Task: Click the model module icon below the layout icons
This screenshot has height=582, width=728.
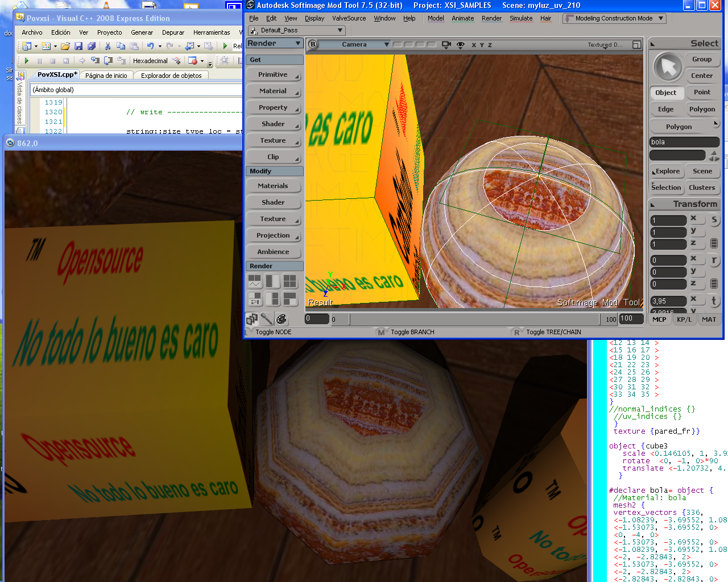Action: [x=252, y=319]
